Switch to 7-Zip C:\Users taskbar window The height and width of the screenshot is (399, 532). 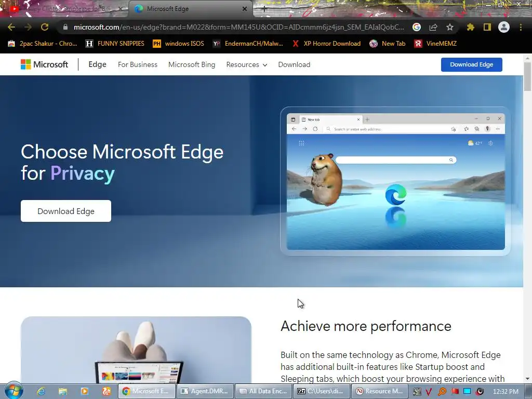pyautogui.click(x=322, y=391)
